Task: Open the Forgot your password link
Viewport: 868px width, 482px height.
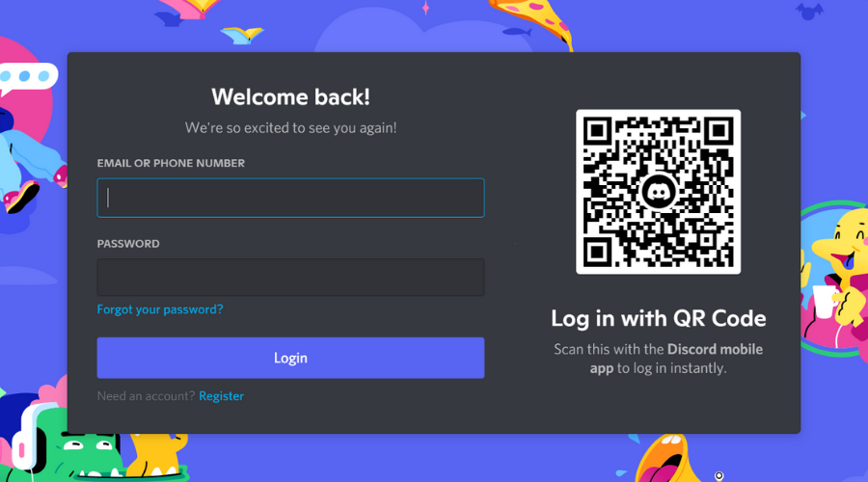Action: click(160, 309)
